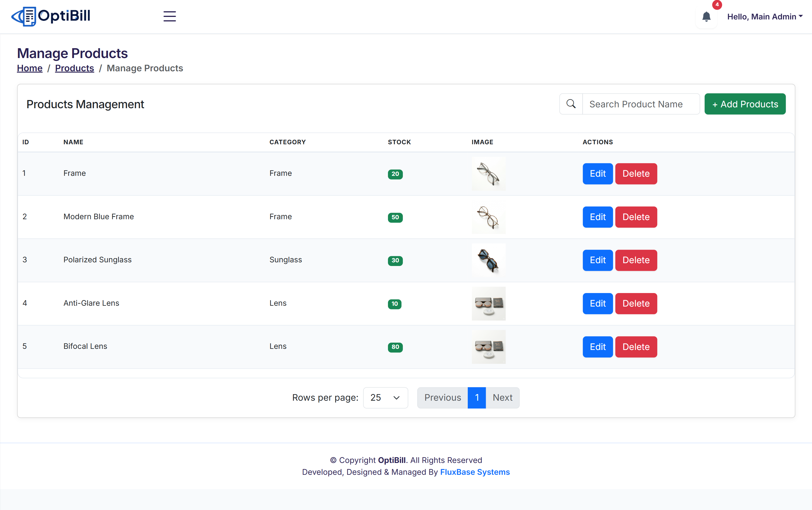This screenshot has width=812, height=510.
Task: Click the red notification count badge
Action: click(717, 5)
